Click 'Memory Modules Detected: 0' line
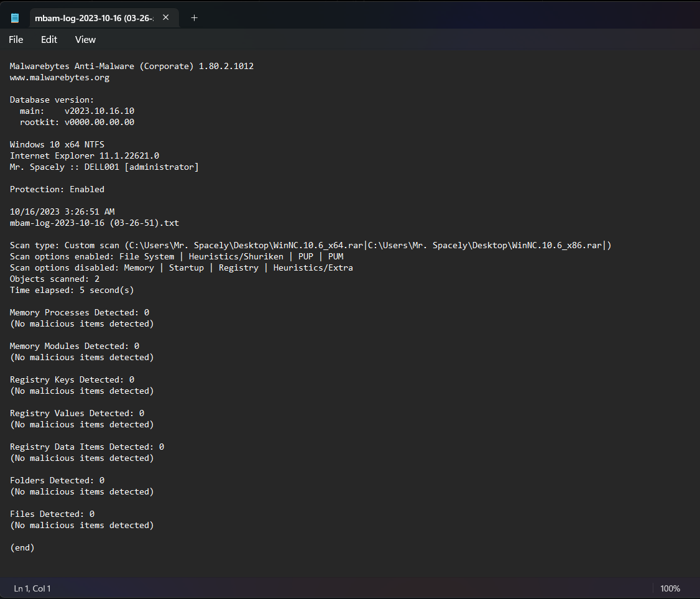The width and height of the screenshot is (700, 599). [75, 346]
